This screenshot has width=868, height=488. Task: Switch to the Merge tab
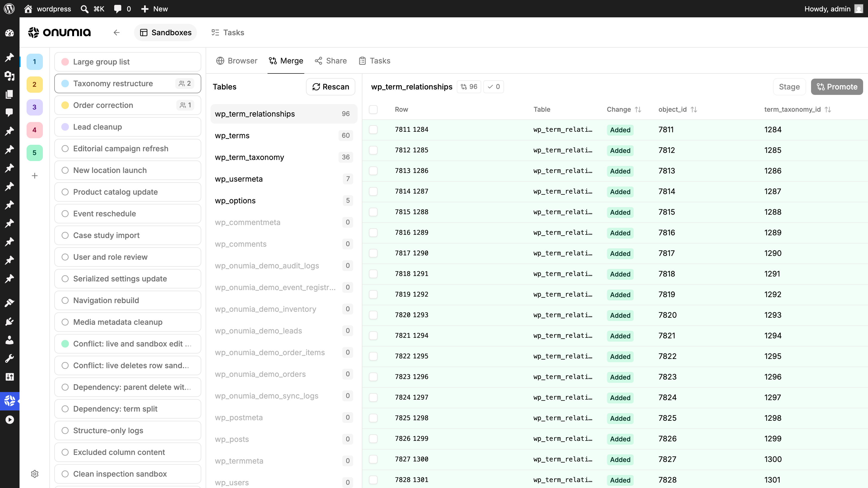click(286, 61)
